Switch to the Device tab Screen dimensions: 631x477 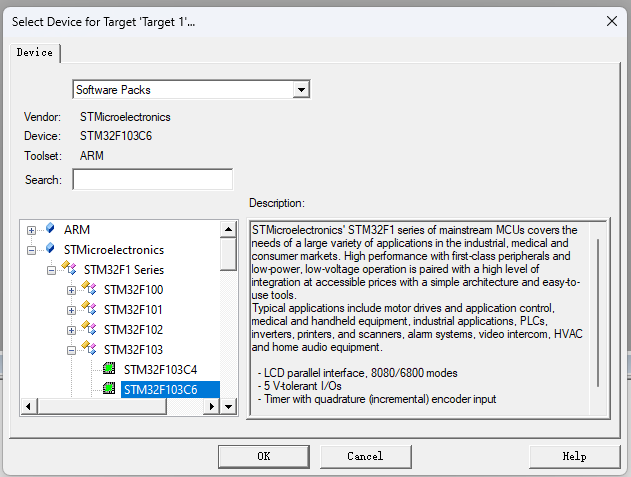pyautogui.click(x=35, y=52)
